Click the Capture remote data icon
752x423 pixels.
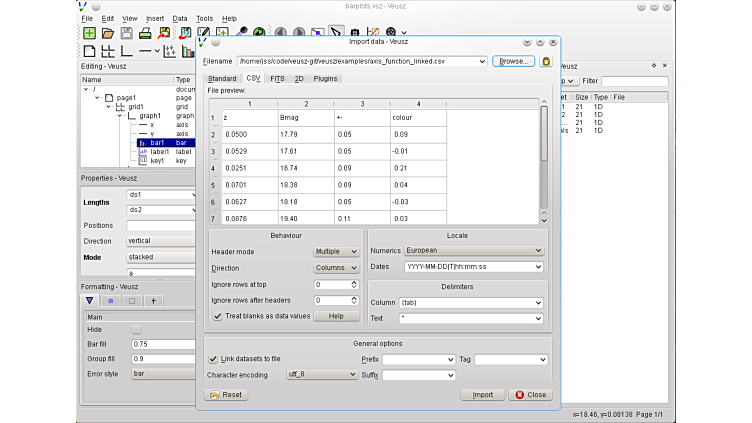[x=241, y=32]
